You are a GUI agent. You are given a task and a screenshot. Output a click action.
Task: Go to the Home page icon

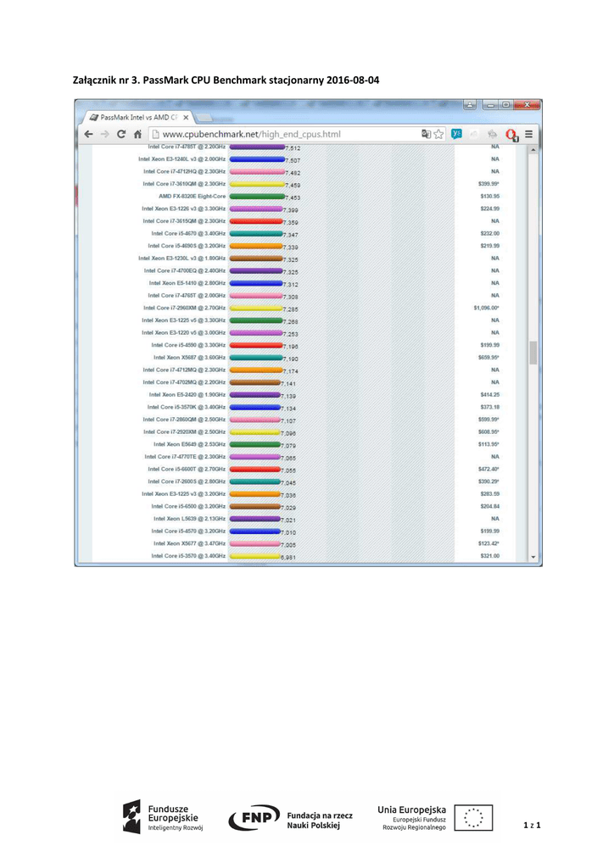pos(137,134)
